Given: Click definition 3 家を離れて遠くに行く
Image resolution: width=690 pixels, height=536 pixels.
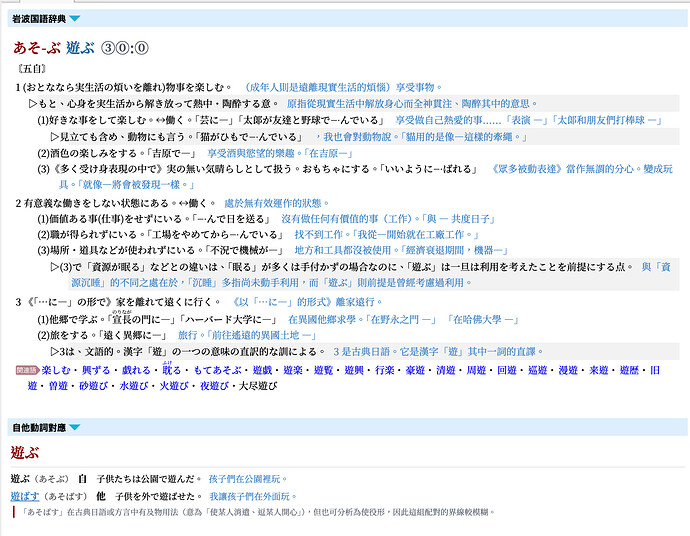Looking at the screenshot, I should (x=117, y=302).
